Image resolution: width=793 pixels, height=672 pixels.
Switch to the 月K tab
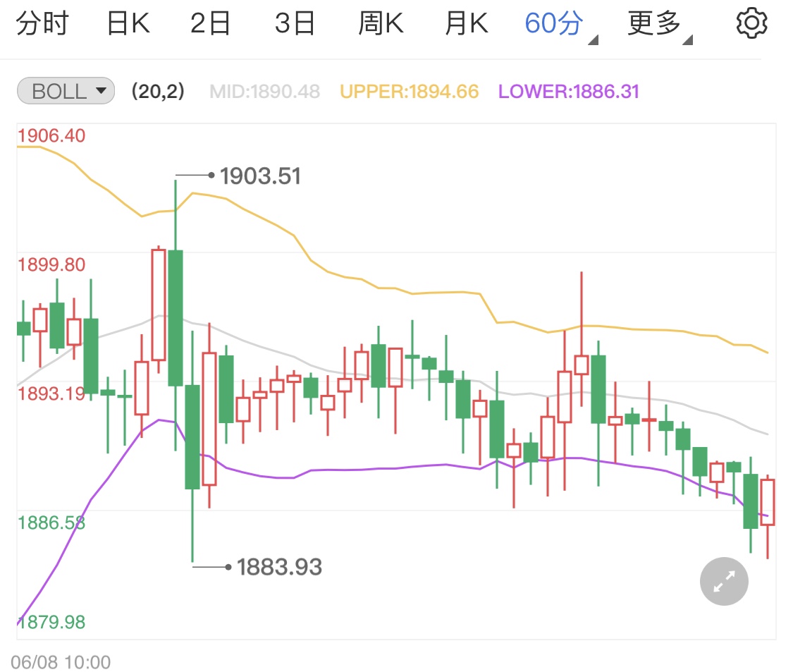tap(467, 23)
